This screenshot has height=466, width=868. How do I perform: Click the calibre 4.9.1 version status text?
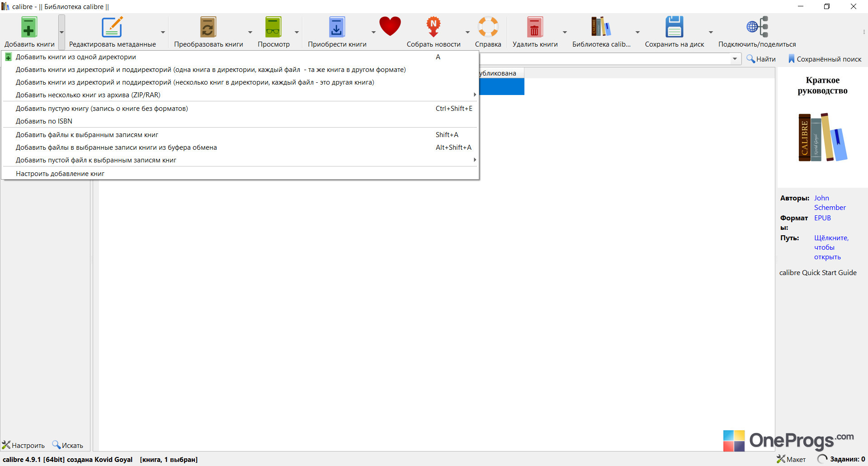(68, 460)
